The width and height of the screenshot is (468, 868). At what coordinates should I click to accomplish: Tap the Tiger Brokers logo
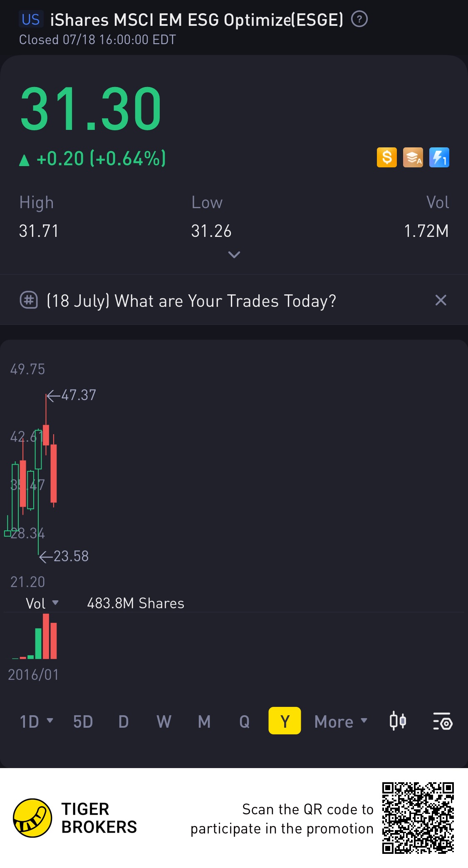pyautogui.click(x=32, y=818)
